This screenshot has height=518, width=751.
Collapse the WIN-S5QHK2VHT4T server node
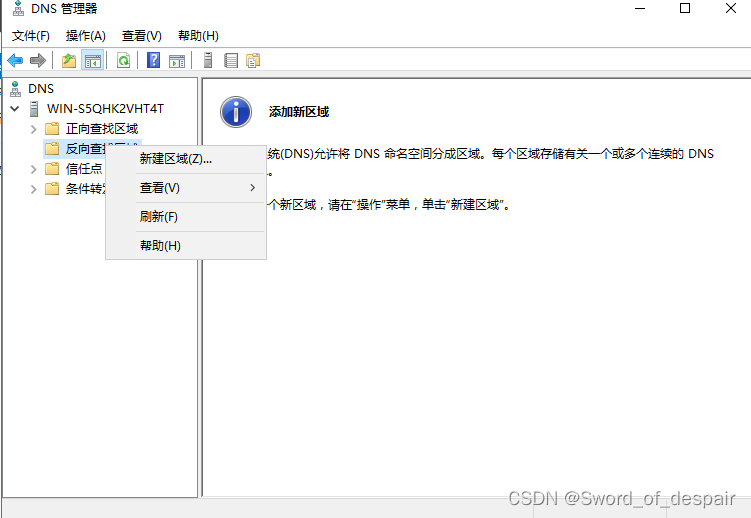pyautogui.click(x=15, y=109)
